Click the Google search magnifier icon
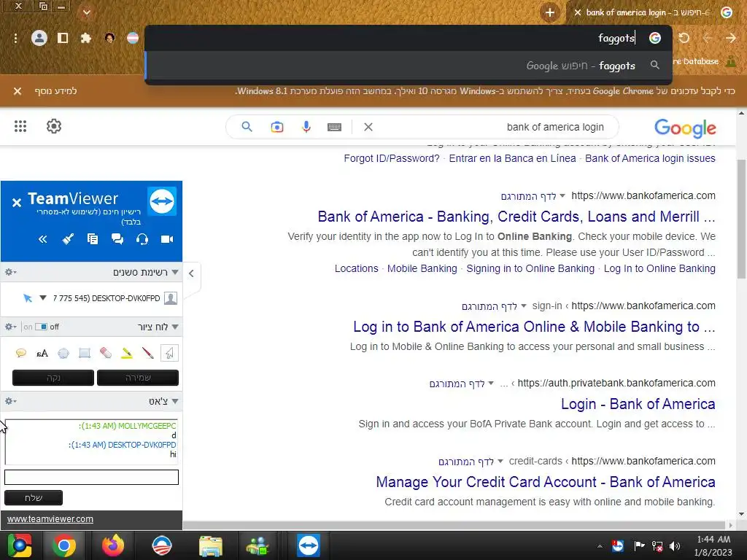Viewport: 747px width, 560px height. [x=247, y=127]
